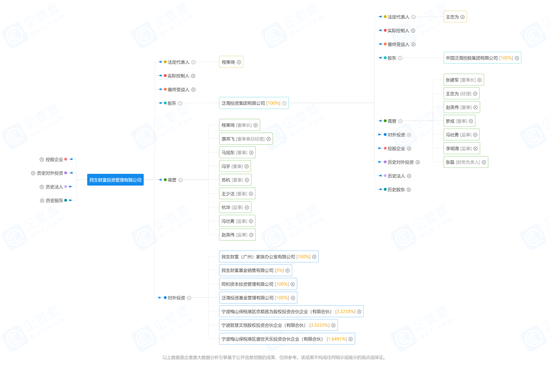Click expand icon on [1.6491%] investment card
Viewport: 550px width, 366px height.
[350, 339]
